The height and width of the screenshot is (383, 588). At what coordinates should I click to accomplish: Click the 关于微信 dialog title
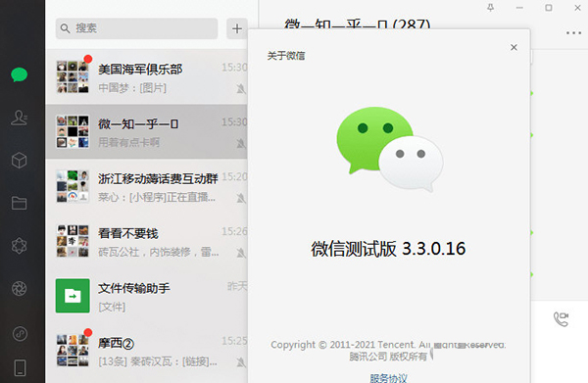286,56
